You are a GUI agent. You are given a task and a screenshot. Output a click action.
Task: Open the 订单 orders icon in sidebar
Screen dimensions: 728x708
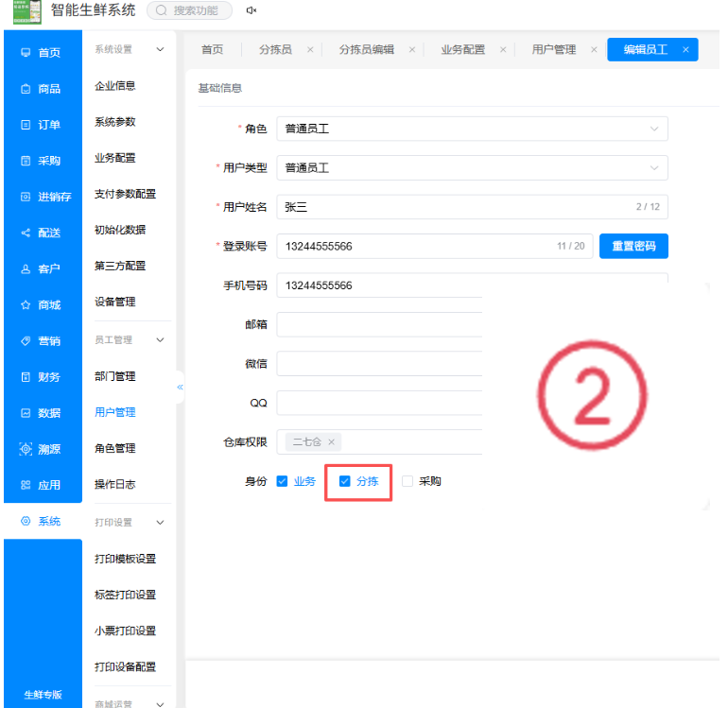pyautogui.click(x=26, y=125)
